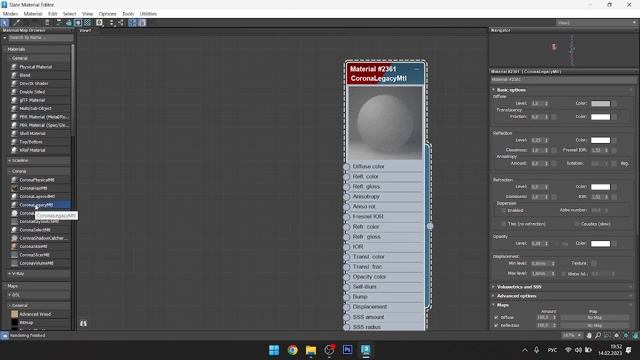The height and width of the screenshot is (360, 640).
Task: Click the Layout Children toolbar icon
Action: (121, 23)
